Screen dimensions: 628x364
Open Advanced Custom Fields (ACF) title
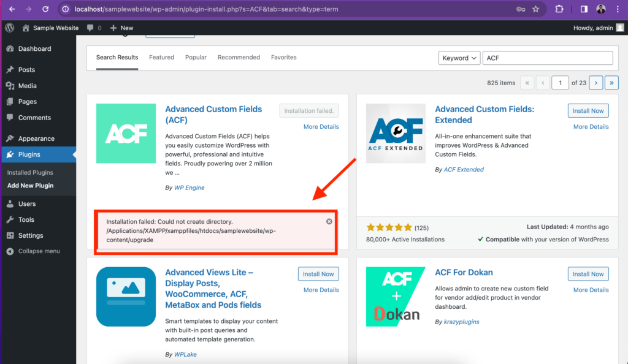(x=213, y=115)
